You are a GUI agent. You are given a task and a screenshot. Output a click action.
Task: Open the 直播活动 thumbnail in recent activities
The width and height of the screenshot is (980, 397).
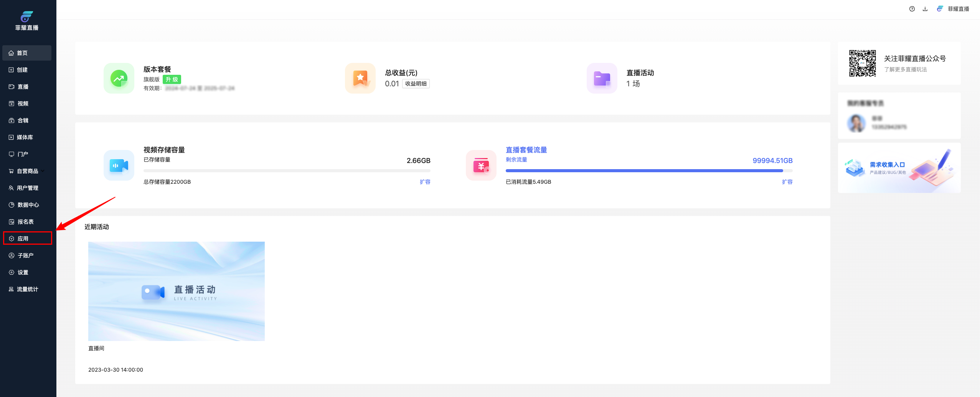pyautogui.click(x=176, y=291)
